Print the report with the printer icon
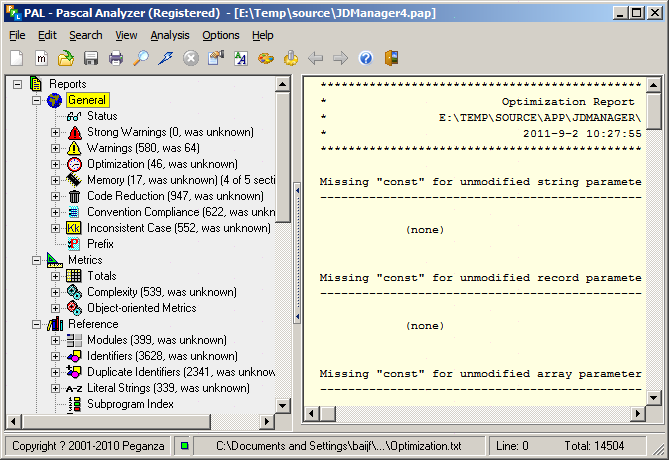 tap(116, 58)
